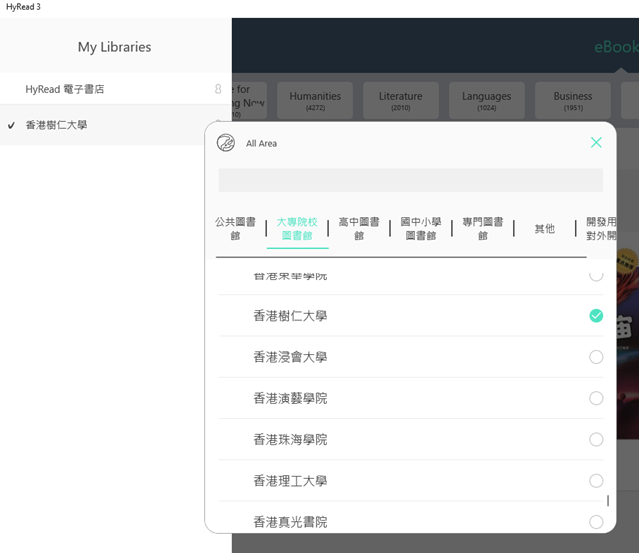Click the checkmark next to 香港樹仁大學 sidebar
The image size is (639, 553).
coord(11,125)
